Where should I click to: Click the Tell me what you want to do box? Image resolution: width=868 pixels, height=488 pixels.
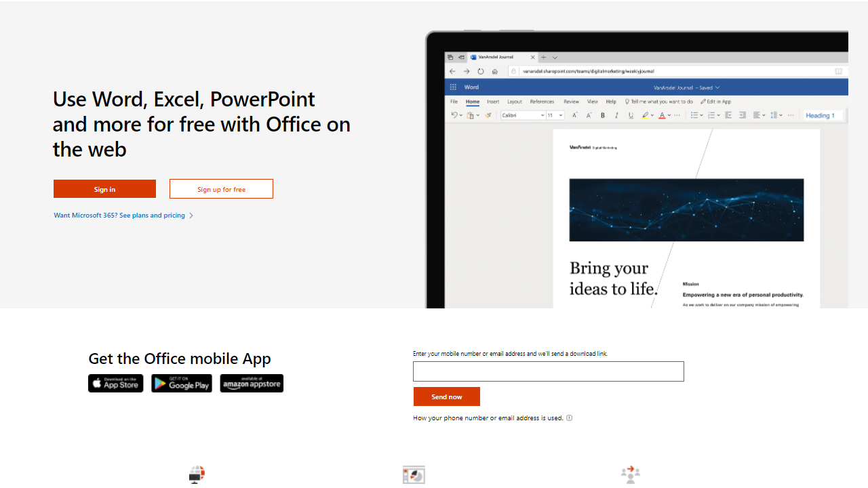point(658,102)
